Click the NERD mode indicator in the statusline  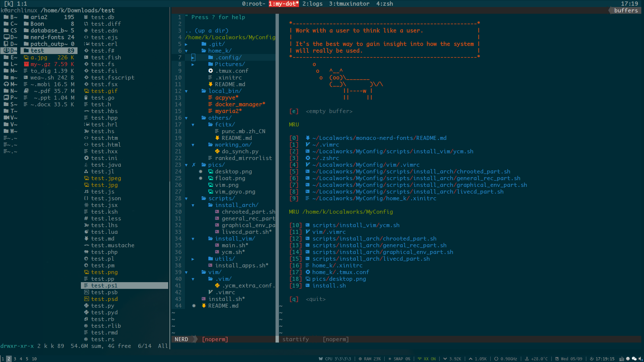(181, 339)
